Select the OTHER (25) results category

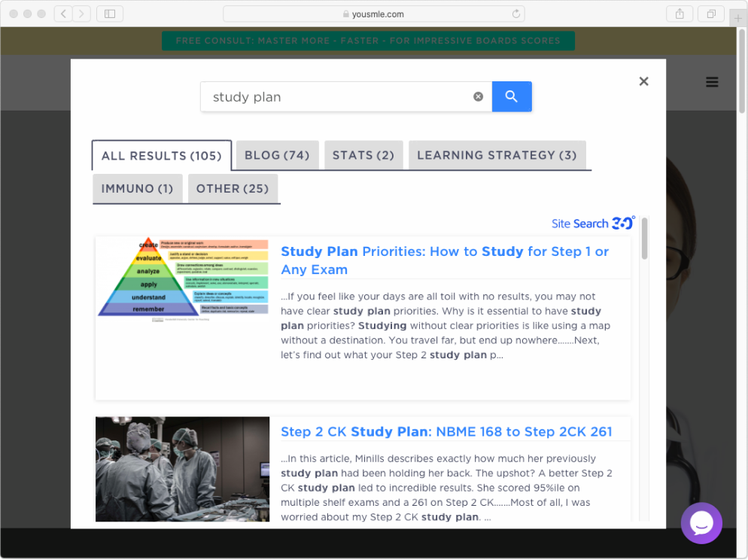233,188
